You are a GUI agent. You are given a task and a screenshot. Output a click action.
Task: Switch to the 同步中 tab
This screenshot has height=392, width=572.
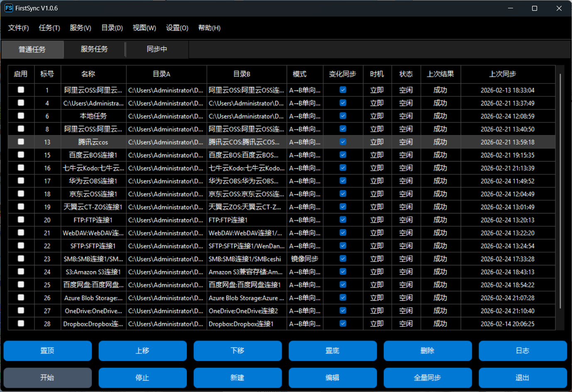pos(157,49)
